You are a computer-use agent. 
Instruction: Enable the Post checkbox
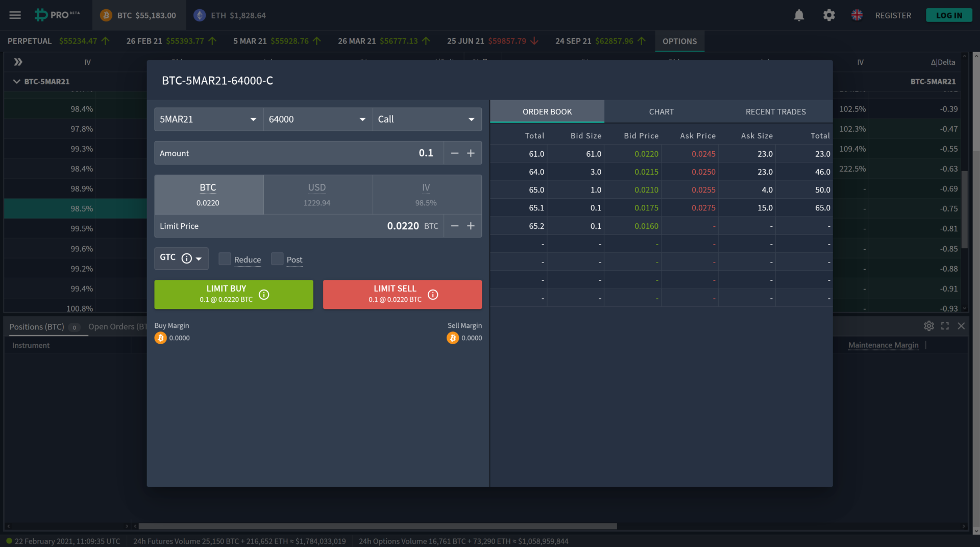click(x=277, y=259)
